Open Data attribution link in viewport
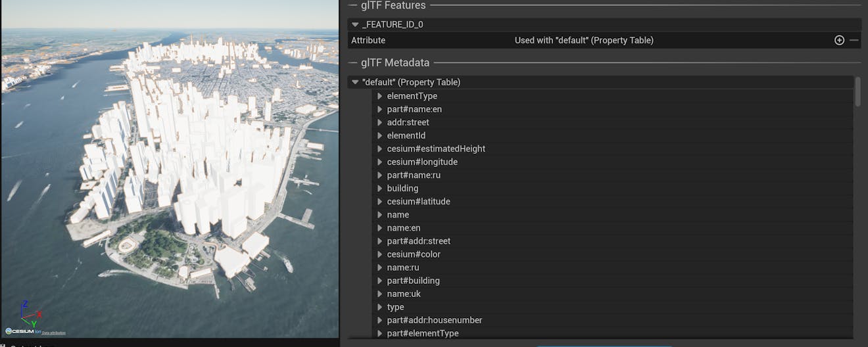The height and width of the screenshot is (347, 868). (x=54, y=333)
